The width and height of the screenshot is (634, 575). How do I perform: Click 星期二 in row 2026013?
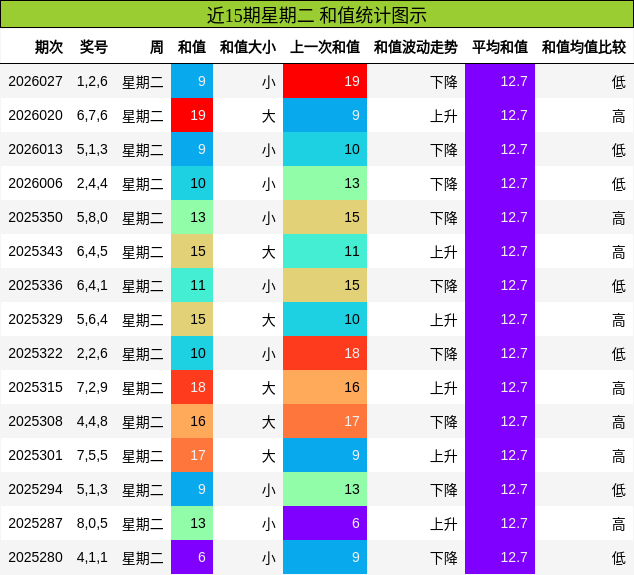pyautogui.click(x=143, y=150)
